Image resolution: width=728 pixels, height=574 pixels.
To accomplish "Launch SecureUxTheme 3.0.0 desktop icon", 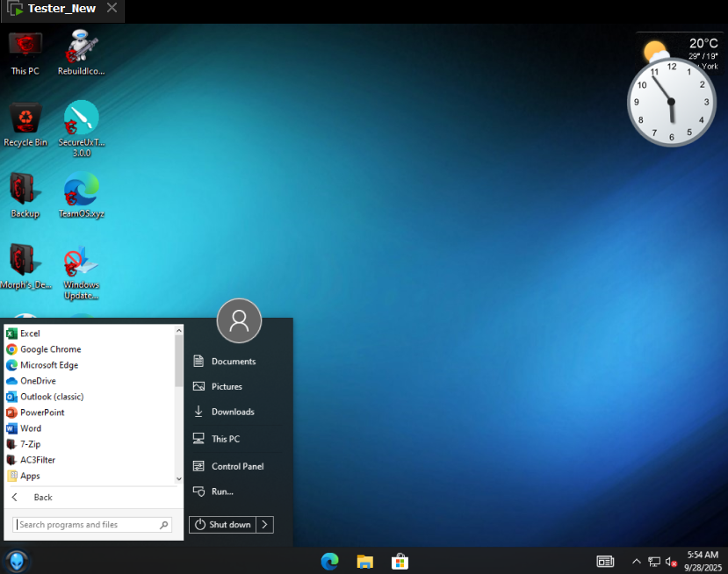I will pos(81,121).
